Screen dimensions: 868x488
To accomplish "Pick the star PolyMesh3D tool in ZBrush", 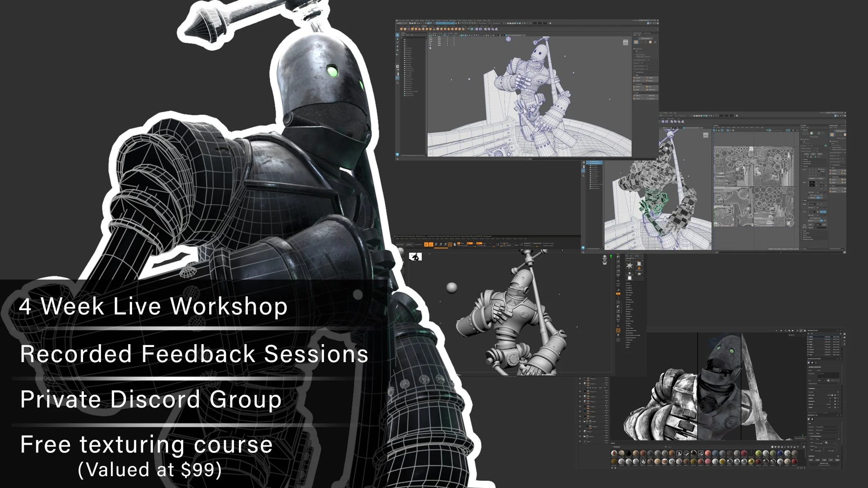I will 630,273.
